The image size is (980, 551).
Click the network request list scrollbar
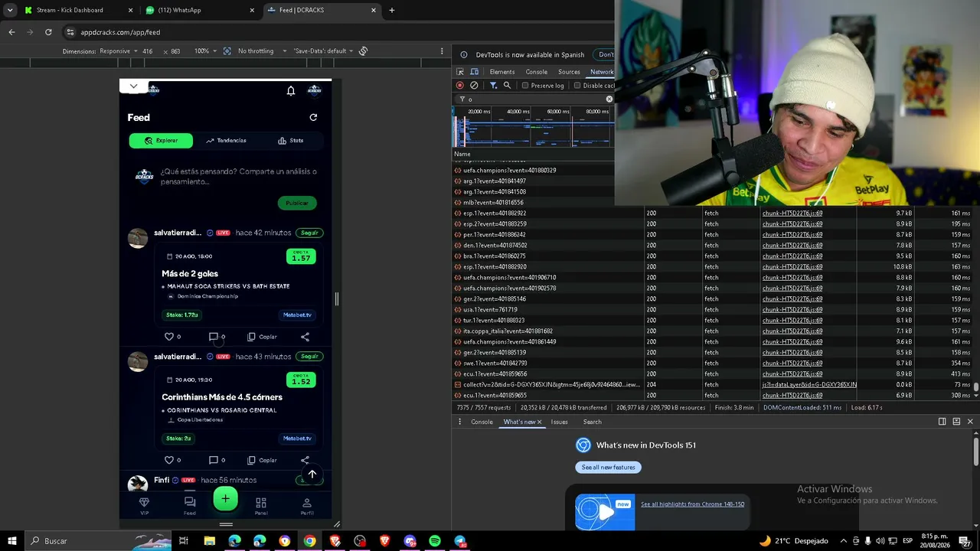tap(975, 387)
